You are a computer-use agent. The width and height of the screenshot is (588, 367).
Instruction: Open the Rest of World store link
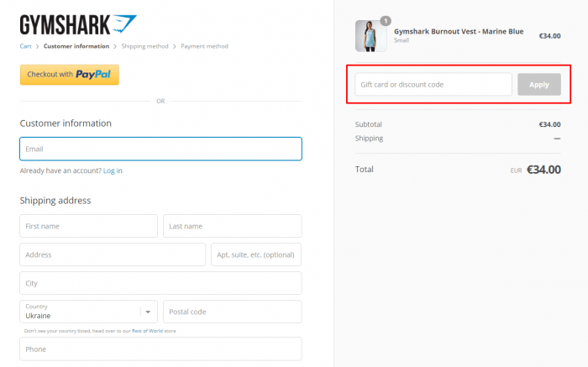(147, 331)
